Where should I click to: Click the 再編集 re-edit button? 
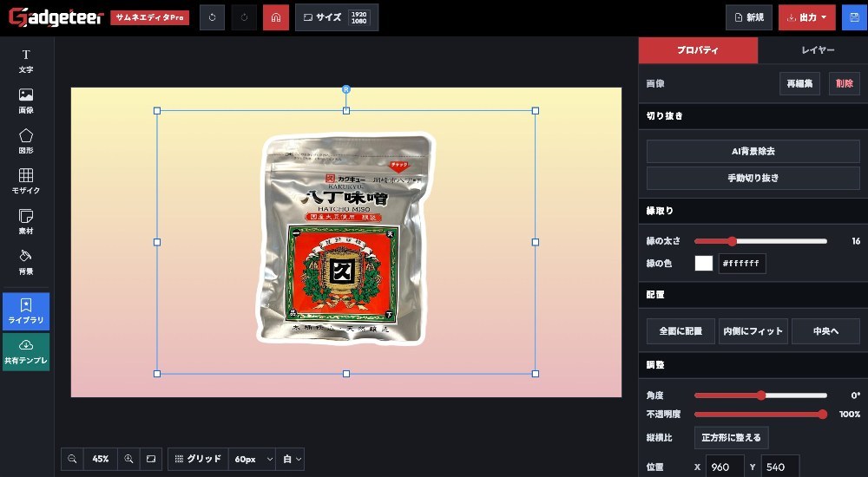(x=800, y=83)
